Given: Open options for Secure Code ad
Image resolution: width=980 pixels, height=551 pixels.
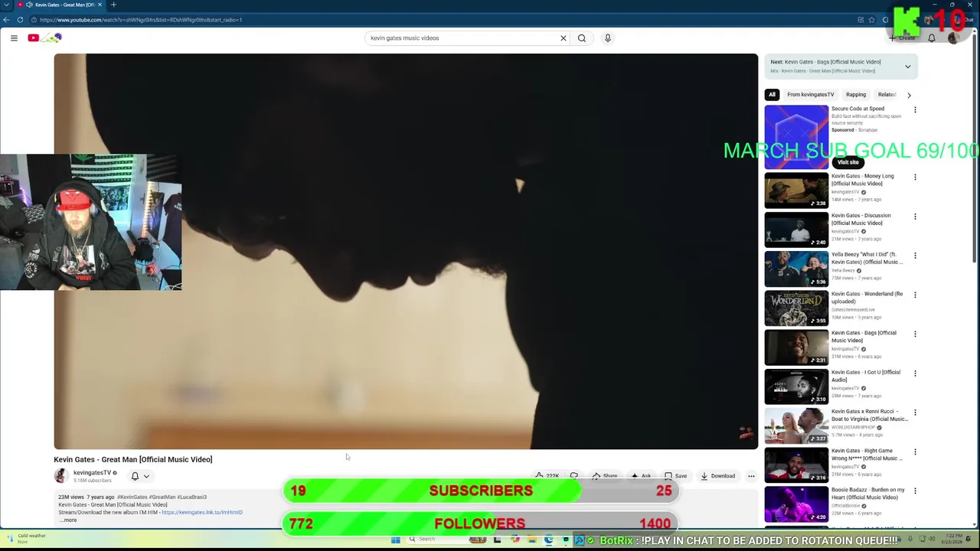Looking at the screenshot, I should click(915, 110).
